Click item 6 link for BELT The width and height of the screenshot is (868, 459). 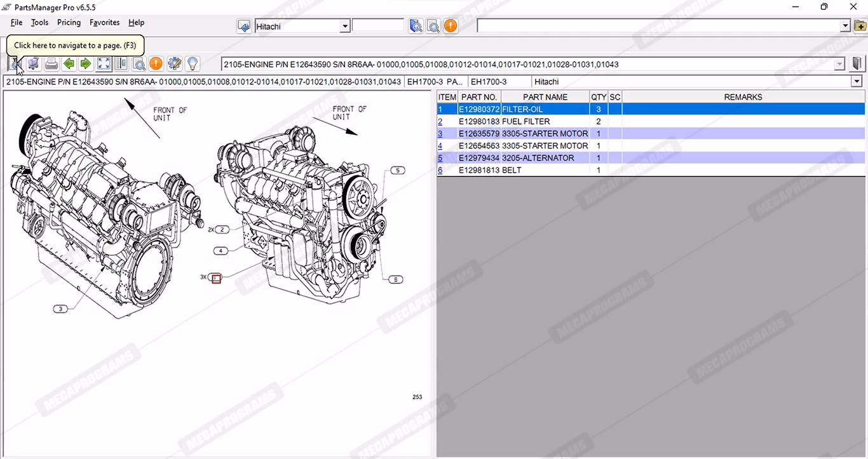tap(440, 170)
